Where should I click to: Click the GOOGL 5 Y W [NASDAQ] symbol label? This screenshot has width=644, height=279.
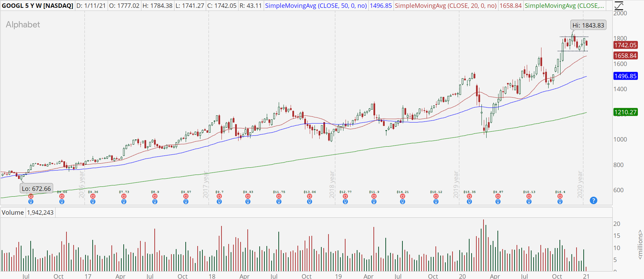[x=37, y=6]
